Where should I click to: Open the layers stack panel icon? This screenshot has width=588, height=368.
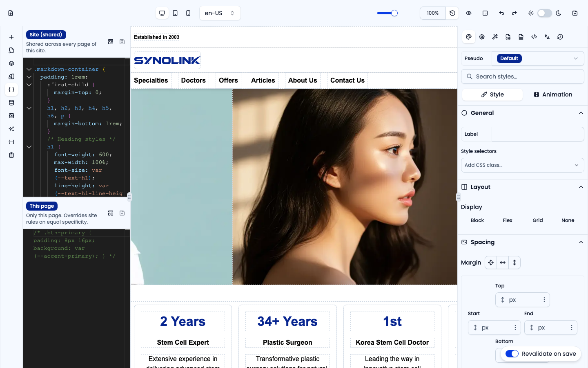point(11,63)
